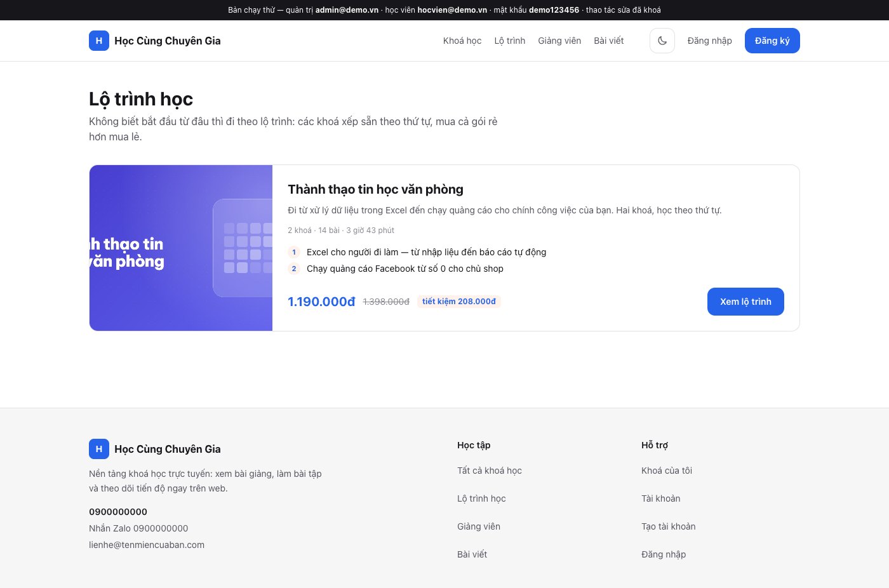Open Bài viết in top navigation

(609, 41)
